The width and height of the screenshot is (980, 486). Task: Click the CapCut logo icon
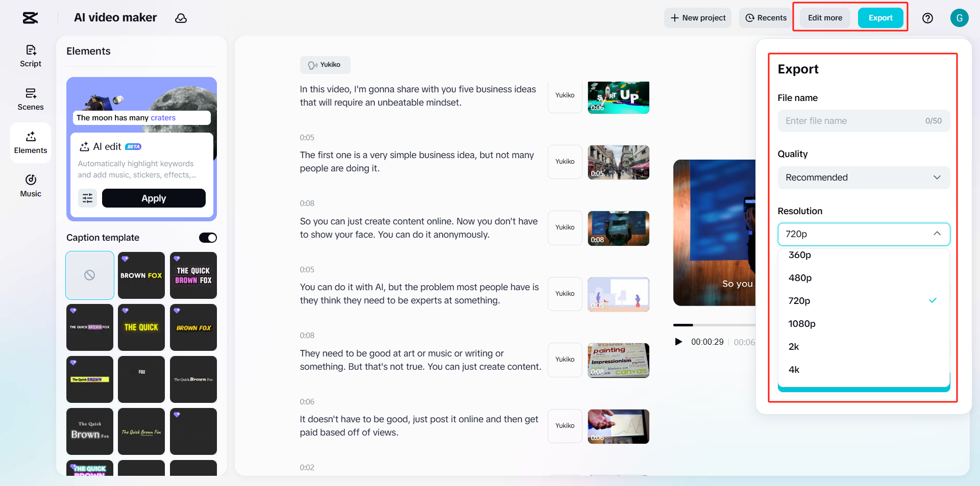[30, 18]
